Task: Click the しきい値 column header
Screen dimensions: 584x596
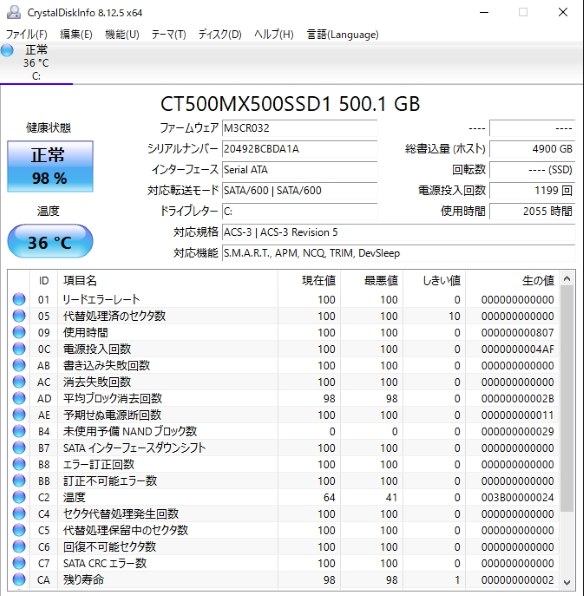Action: tap(435, 281)
